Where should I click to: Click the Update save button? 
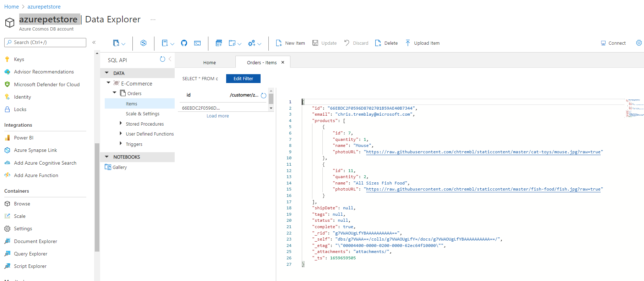tap(324, 43)
